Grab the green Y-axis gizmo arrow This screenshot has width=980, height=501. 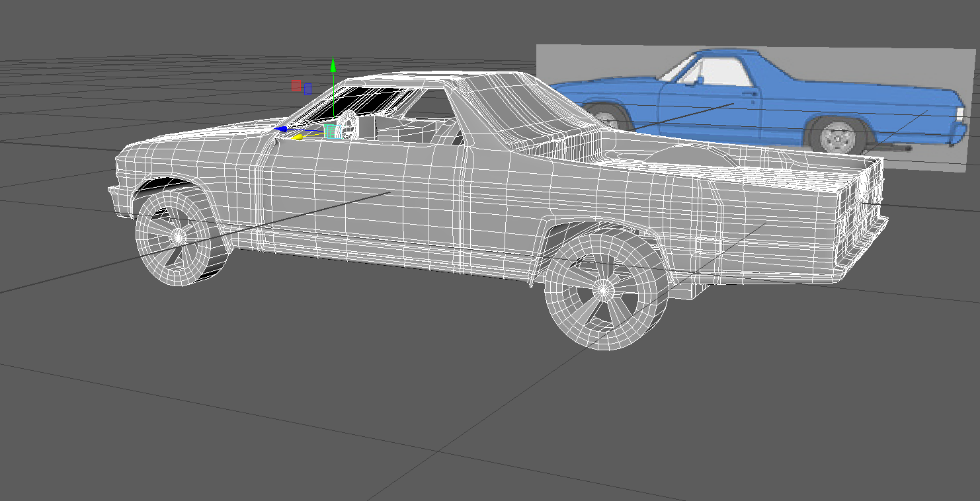pyautogui.click(x=333, y=65)
